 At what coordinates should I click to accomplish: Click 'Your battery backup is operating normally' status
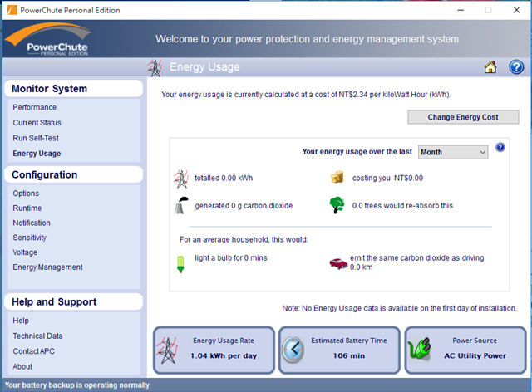tap(77, 385)
